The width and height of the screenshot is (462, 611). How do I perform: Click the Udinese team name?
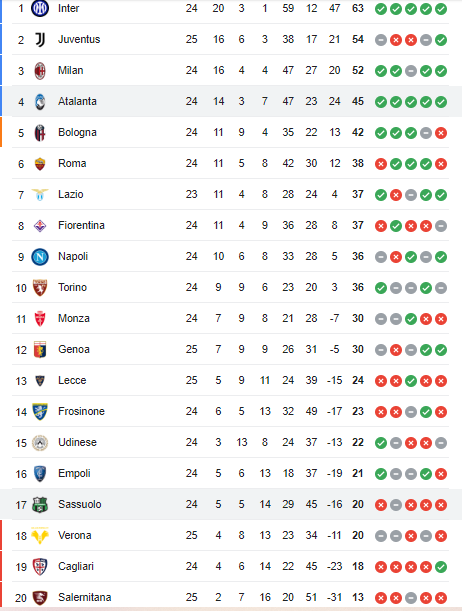pos(77,442)
